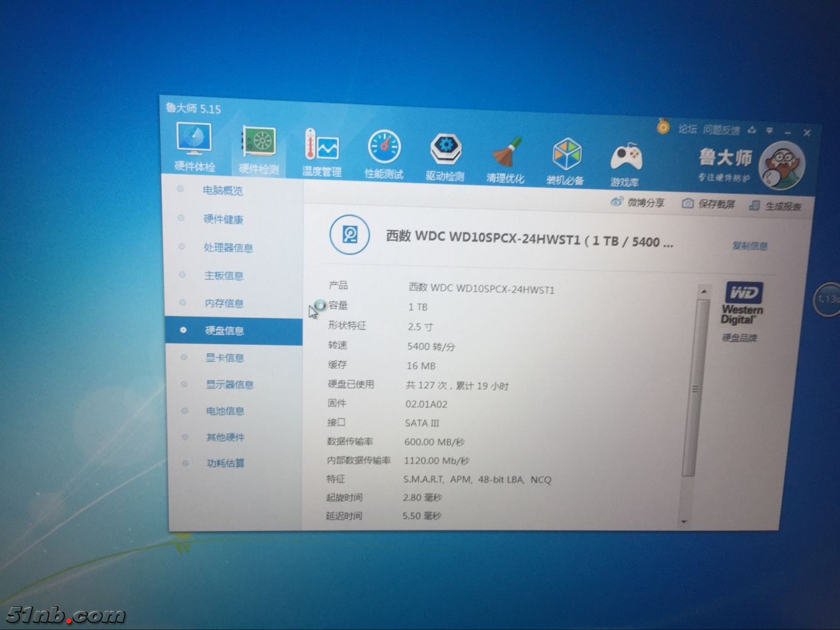Click the 鲁大师 mascot avatar

[x=783, y=167]
